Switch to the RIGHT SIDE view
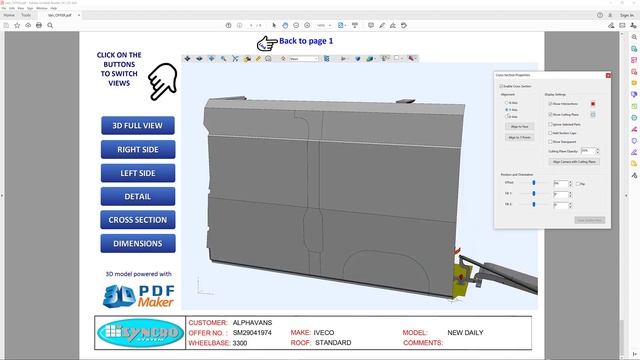The image size is (640, 360). pos(138,149)
